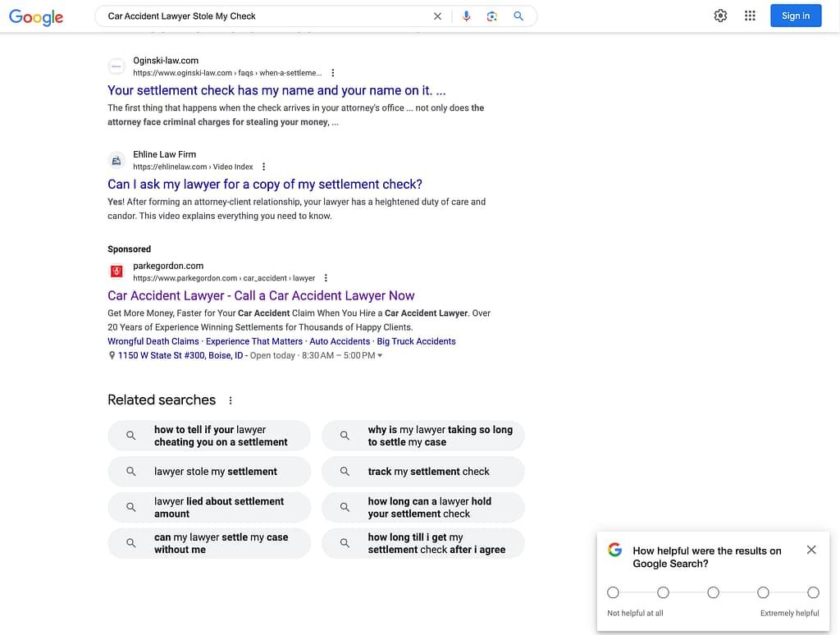This screenshot has height=635, width=840.
Task: Open 'Car Accident Lawyer - Call' sponsored link
Action: coord(261,295)
